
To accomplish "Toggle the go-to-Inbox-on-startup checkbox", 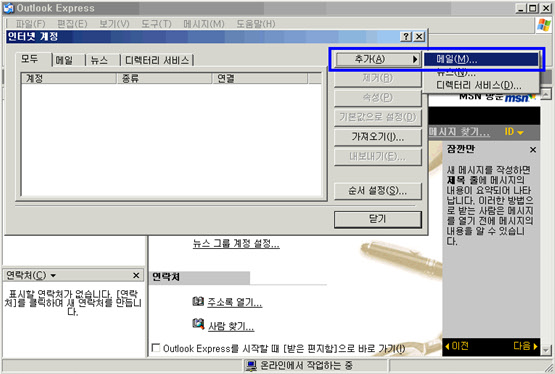I will [x=156, y=347].
